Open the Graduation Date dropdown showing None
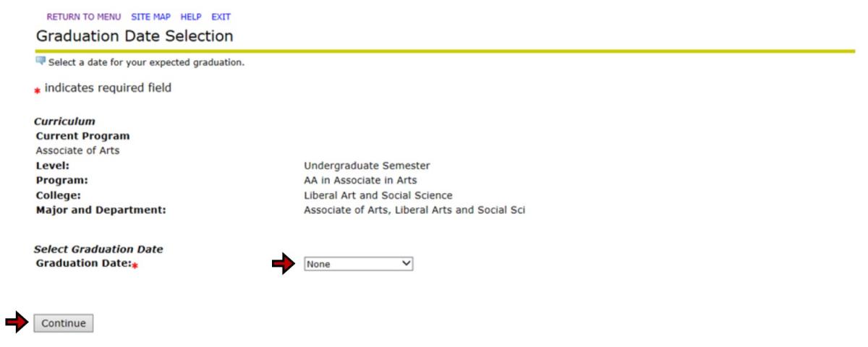The height and width of the screenshot is (347, 868). [358, 264]
